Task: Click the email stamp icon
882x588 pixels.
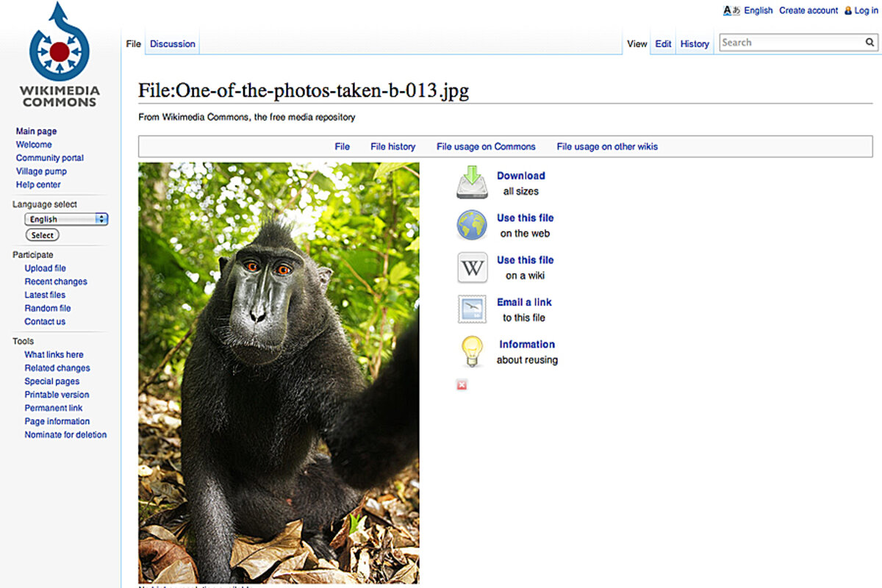Action: [472, 309]
